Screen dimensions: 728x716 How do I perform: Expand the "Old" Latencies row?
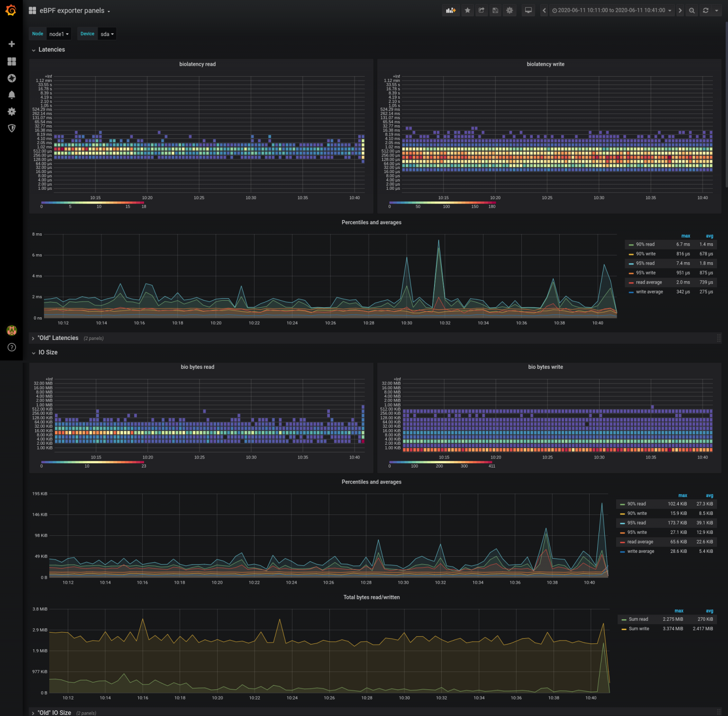57,338
